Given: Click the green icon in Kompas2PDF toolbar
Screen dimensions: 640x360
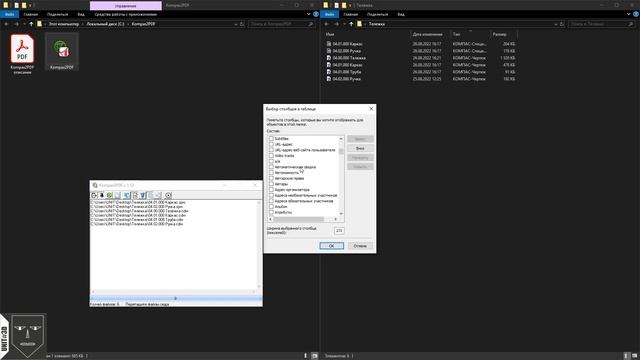Looking at the screenshot, I should click(109, 196).
